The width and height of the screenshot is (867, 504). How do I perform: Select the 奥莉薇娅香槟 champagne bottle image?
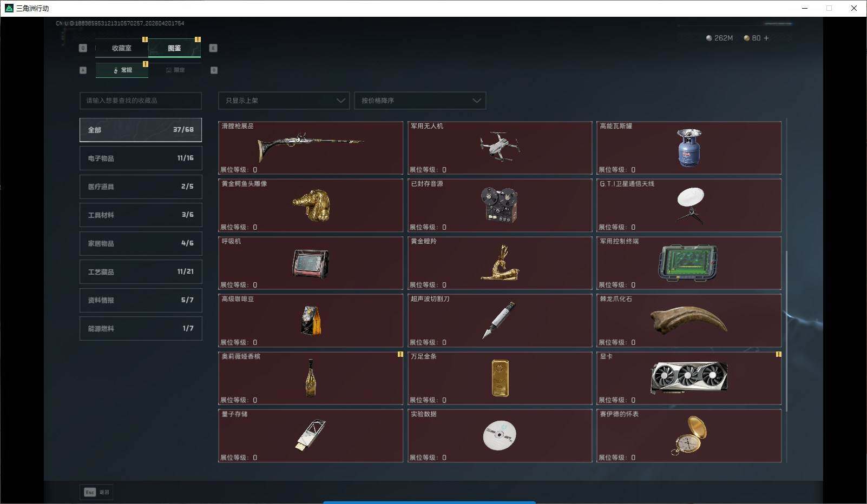coord(311,377)
